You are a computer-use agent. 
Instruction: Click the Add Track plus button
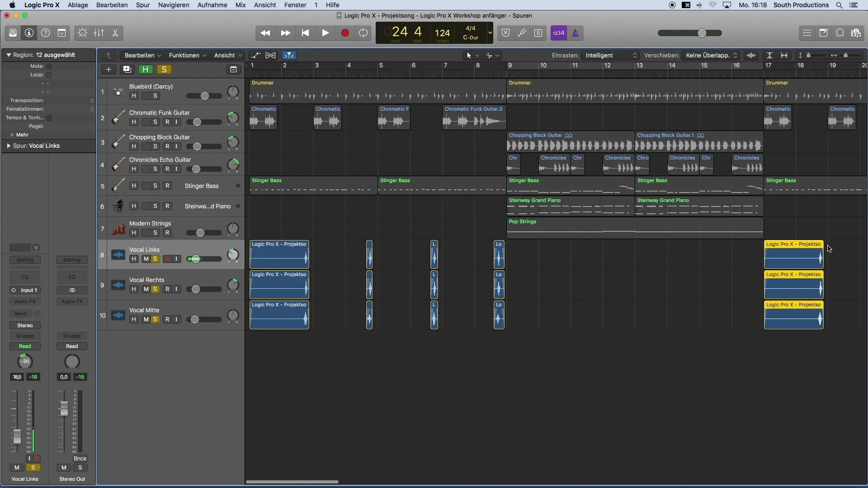pos(108,69)
